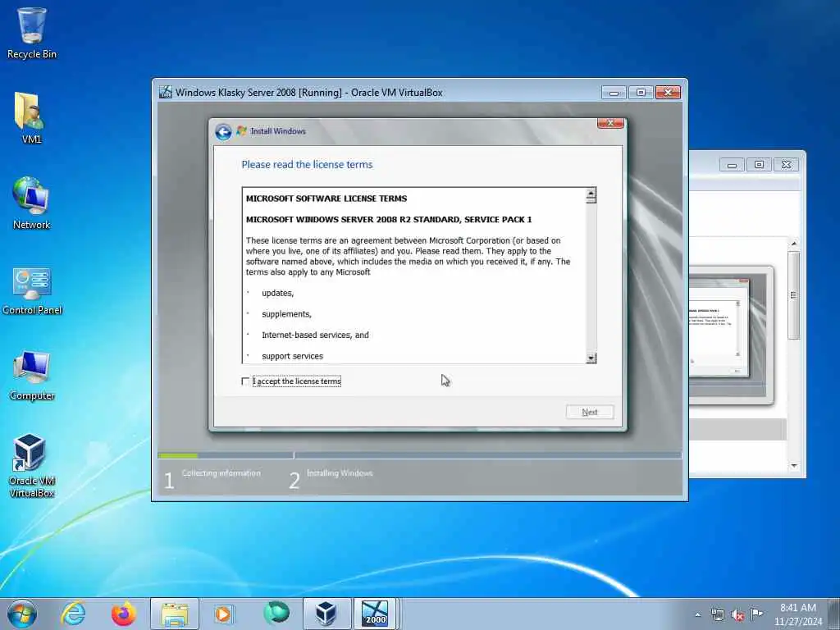
Task: Launch Internet Explorer from the taskbar
Action: [x=73, y=614]
